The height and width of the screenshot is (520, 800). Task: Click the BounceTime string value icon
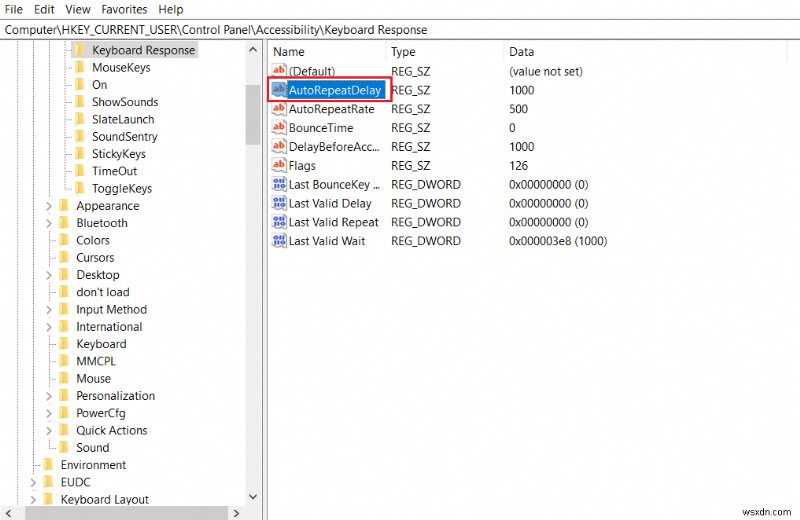279,128
